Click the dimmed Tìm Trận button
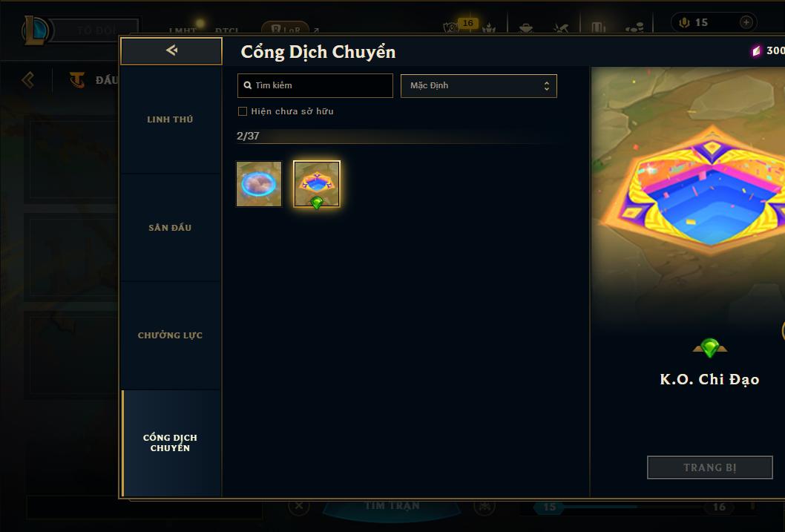The width and height of the screenshot is (785, 532). point(392,506)
